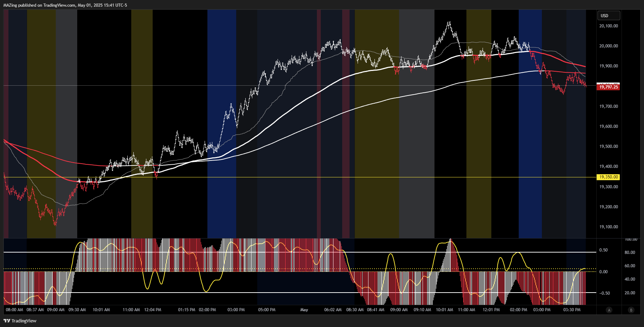Click the 20,100.00 price axis label
The image size is (644, 327).
pyautogui.click(x=609, y=26)
